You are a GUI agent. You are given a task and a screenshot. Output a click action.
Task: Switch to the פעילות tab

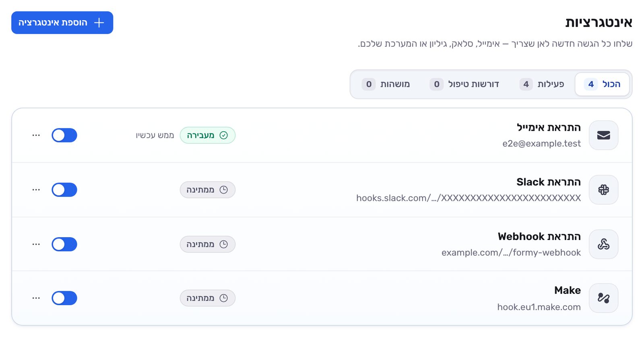pos(542,84)
